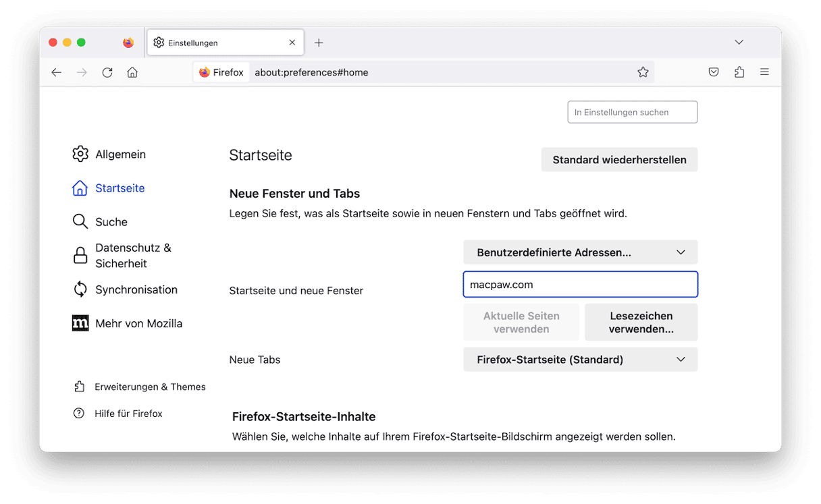Open the extensions puzzle icon in toolbar
The image size is (821, 504).
pyautogui.click(x=739, y=72)
